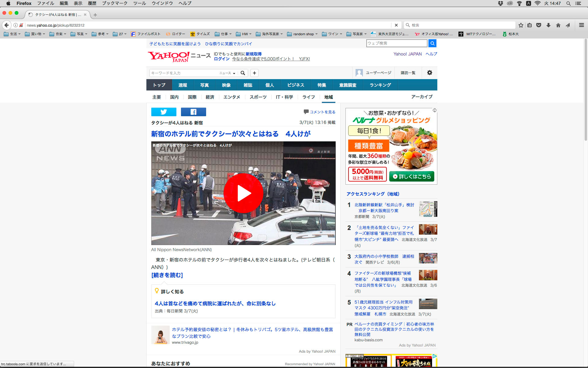Select the エンタメ category tab
Viewport: 588px width, 368px height.
(232, 97)
